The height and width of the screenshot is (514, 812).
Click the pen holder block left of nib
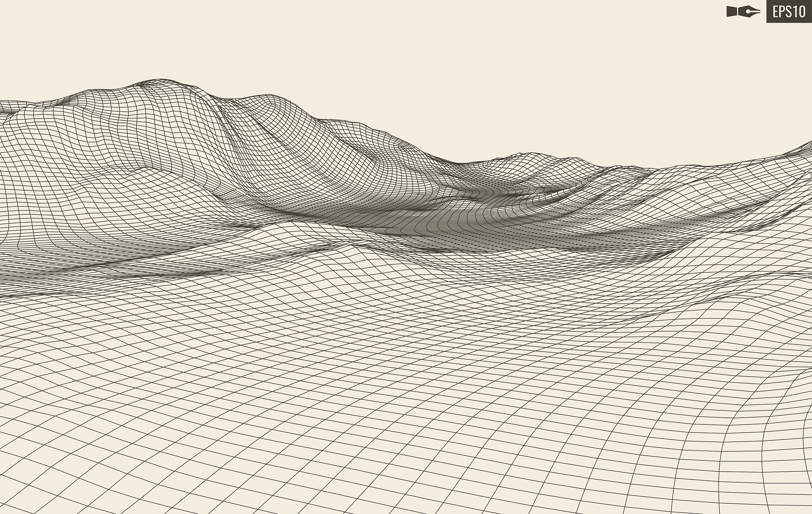[x=732, y=11]
